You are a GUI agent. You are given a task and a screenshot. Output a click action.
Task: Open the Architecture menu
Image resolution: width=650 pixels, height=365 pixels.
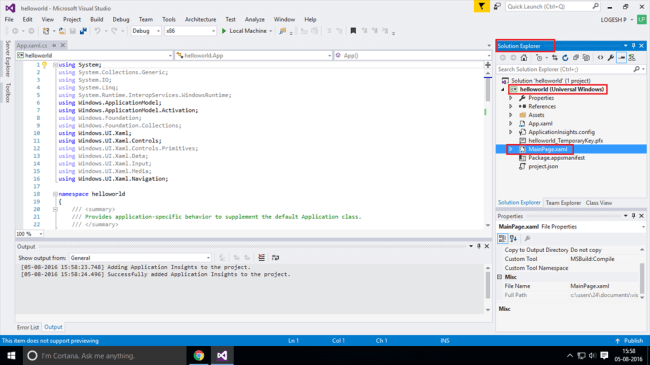200,19
